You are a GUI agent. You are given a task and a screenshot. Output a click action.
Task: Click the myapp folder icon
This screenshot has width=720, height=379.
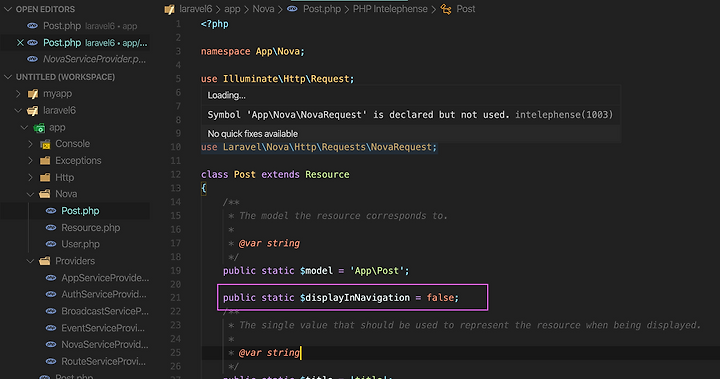33,94
